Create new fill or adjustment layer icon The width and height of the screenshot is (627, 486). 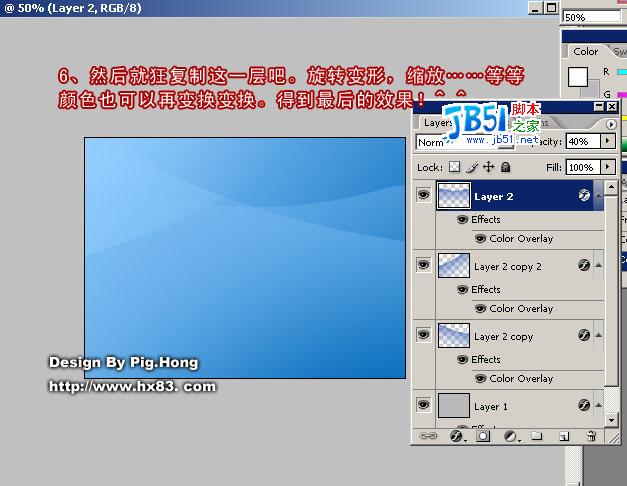tap(511, 436)
